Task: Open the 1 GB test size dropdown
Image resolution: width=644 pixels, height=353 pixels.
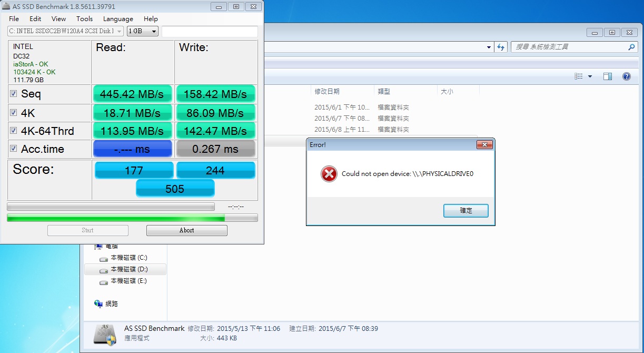Action: tap(143, 31)
